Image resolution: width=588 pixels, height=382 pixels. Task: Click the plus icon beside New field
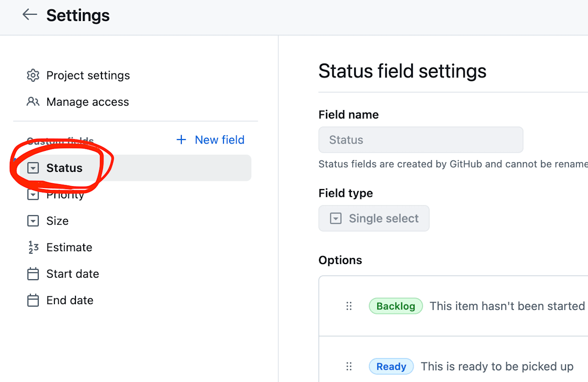[x=181, y=140]
